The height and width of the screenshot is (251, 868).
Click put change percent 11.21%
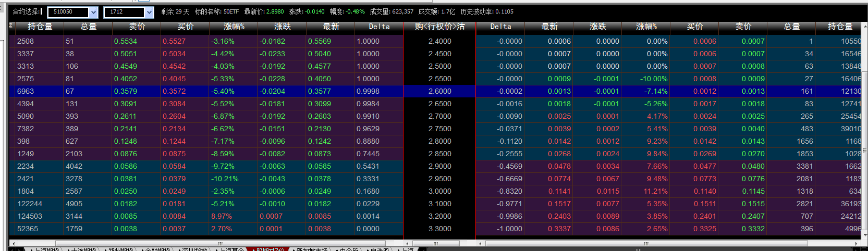click(655, 191)
